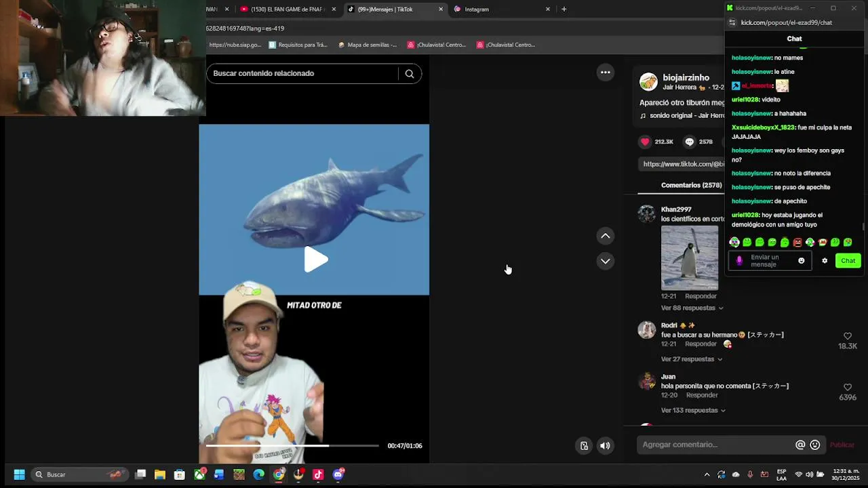868x488 pixels.
Task: Click the voice microphone icon in Kick chat
Action: (x=739, y=261)
